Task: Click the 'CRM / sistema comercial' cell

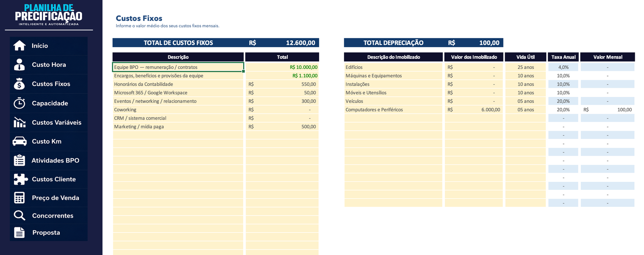Action: 178,118
